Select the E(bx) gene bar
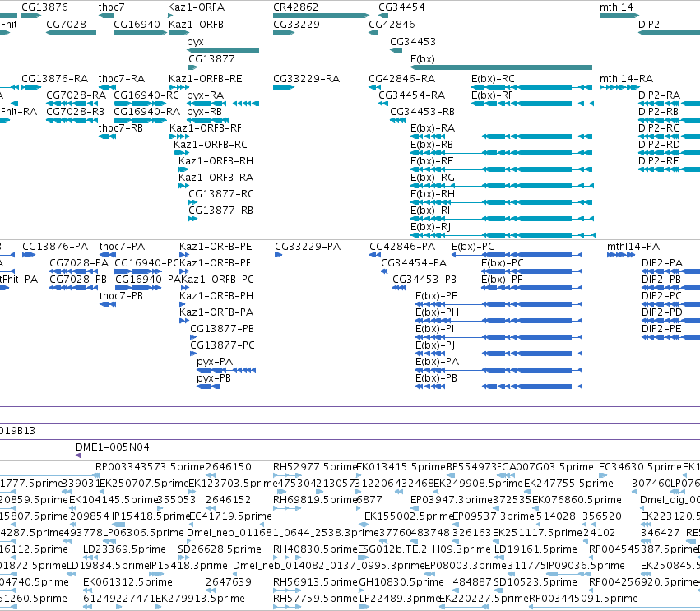700x611 pixels. coord(501,67)
